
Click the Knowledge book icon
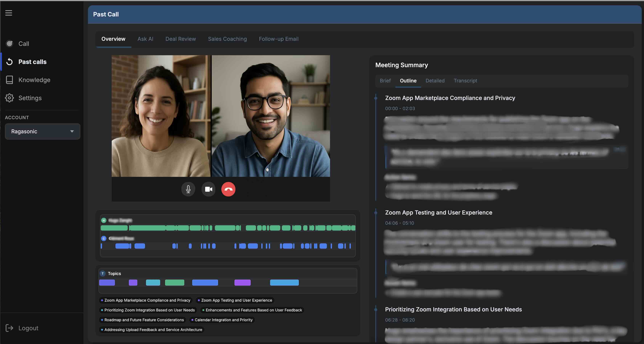point(10,80)
